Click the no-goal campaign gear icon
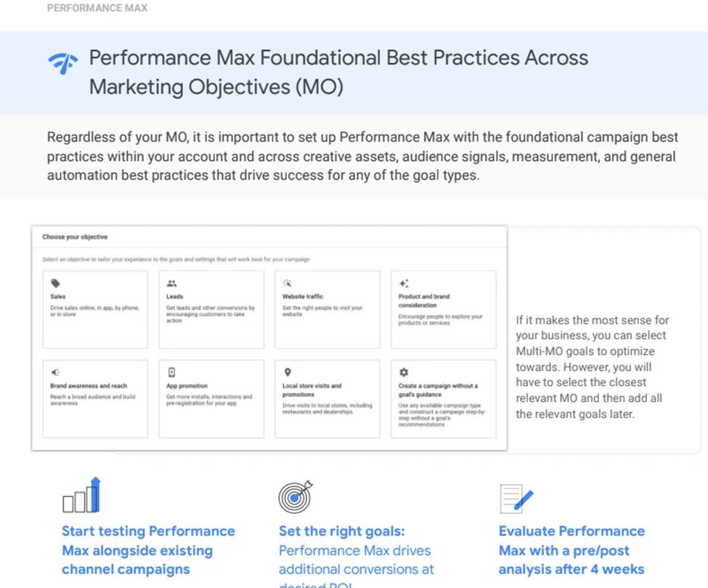The image size is (708, 588). [404, 372]
